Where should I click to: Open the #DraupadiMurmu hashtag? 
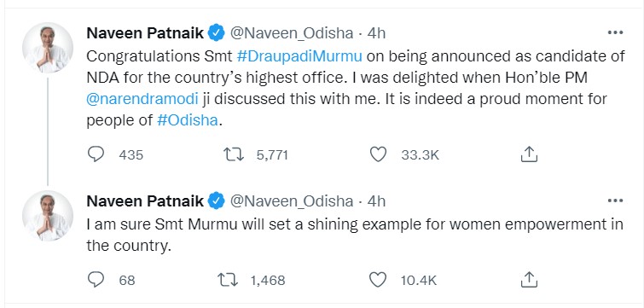click(299, 55)
